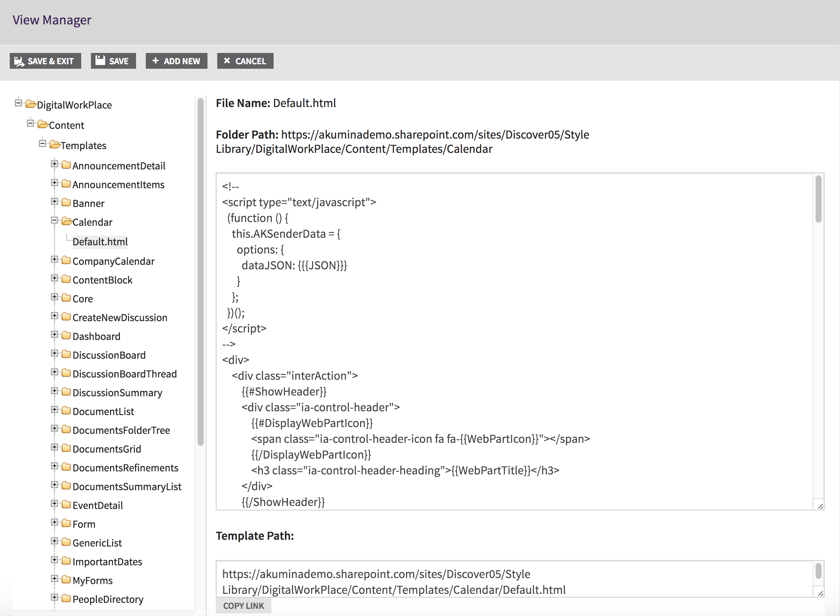
Task: Click the ImportantDates folder icon
Action: pyautogui.click(x=66, y=561)
